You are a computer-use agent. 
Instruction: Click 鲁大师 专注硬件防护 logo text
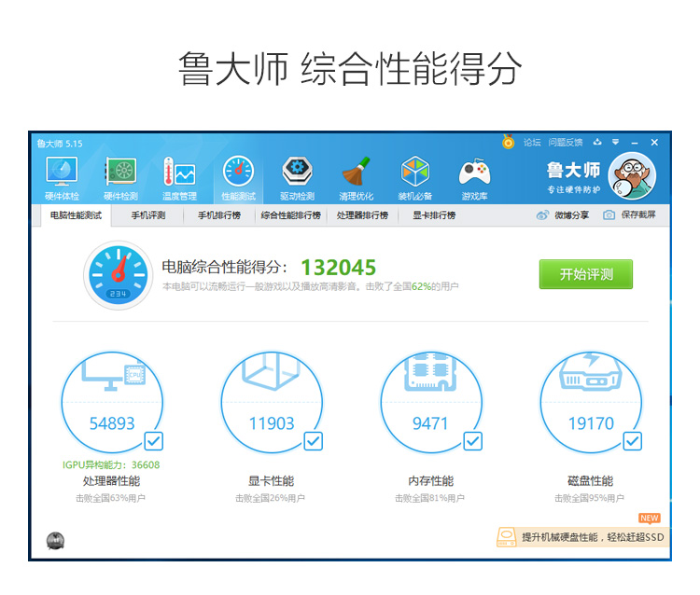coord(574,177)
